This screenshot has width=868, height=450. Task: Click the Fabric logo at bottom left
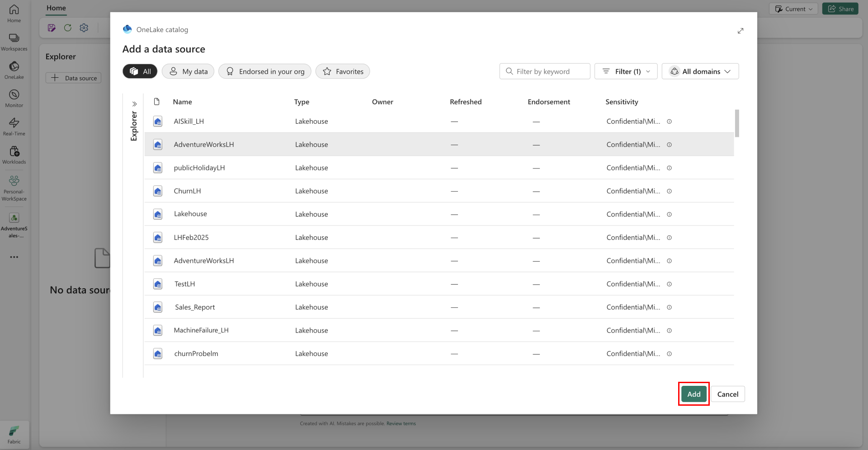(14, 435)
